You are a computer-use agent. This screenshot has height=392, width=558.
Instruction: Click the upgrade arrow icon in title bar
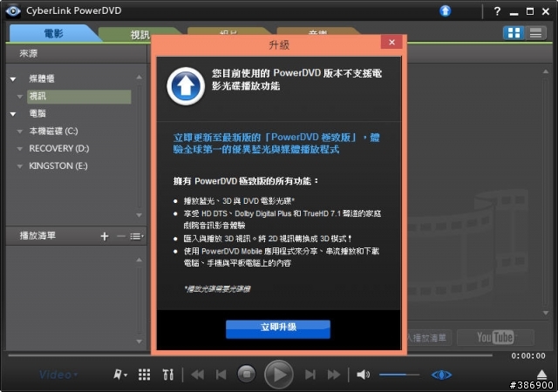click(446, 10)
